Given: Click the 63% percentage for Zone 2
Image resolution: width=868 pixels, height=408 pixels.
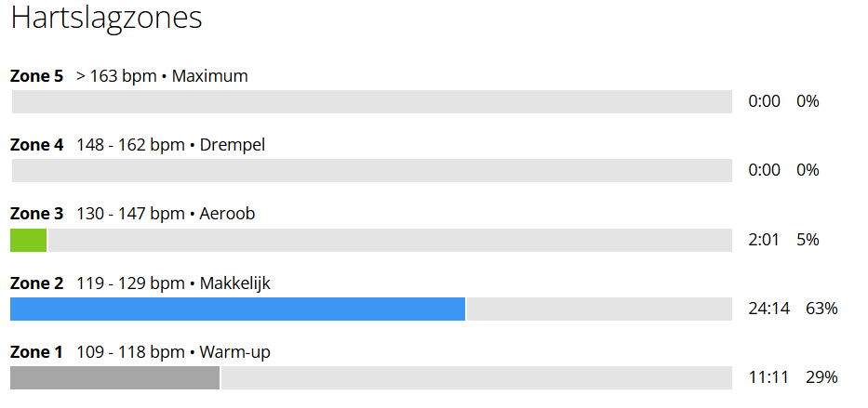Looking at the screenshot, I should click(x=821, y=309).
